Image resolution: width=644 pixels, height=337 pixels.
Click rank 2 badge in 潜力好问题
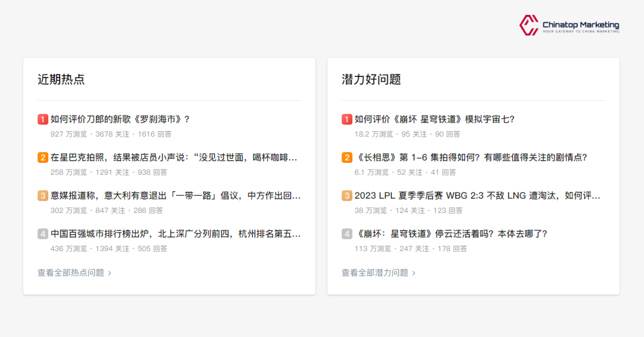pyautogui.click(x=347, y=157)
